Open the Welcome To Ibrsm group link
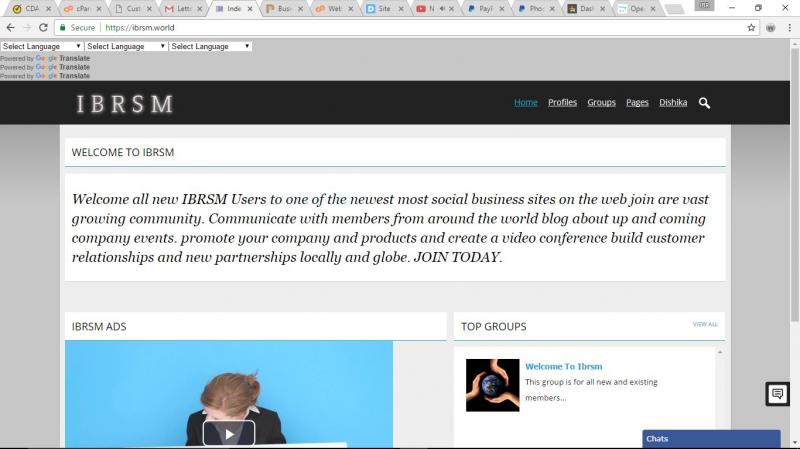800x449 pixels. 564,366
